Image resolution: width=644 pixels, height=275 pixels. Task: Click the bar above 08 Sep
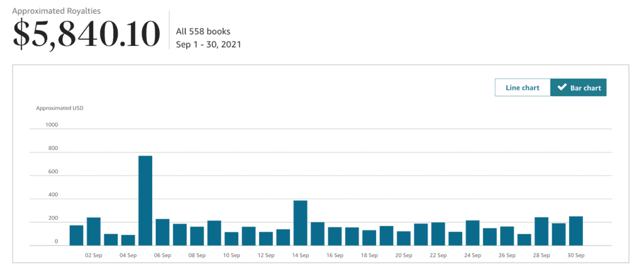pos(197,236)
